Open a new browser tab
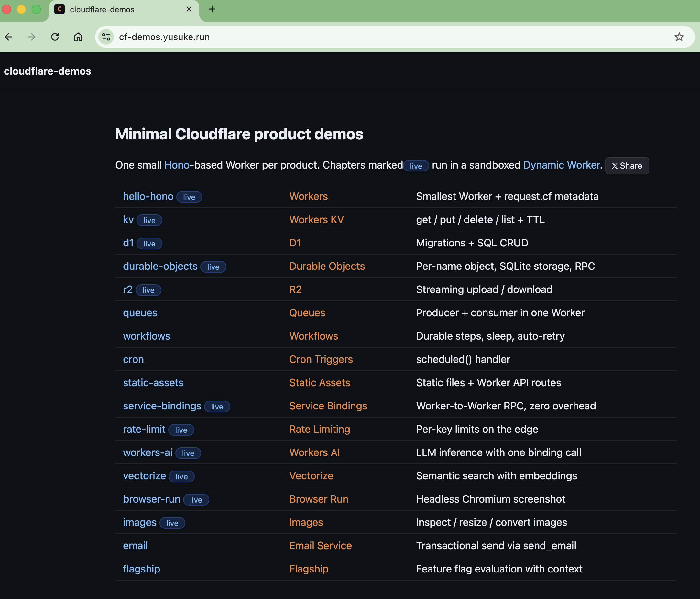 click(212, 9)
